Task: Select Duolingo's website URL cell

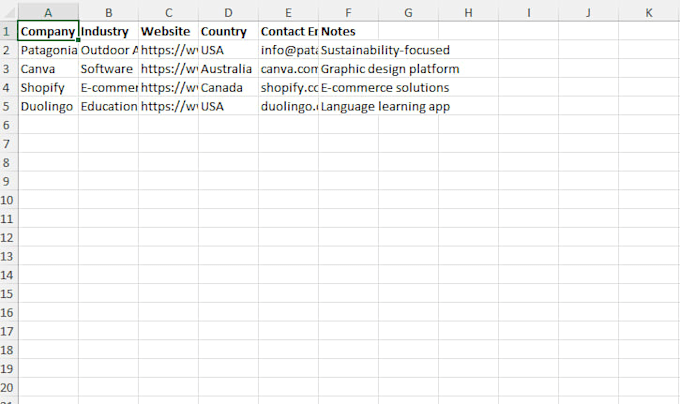Action: click(x=168, y=106)
